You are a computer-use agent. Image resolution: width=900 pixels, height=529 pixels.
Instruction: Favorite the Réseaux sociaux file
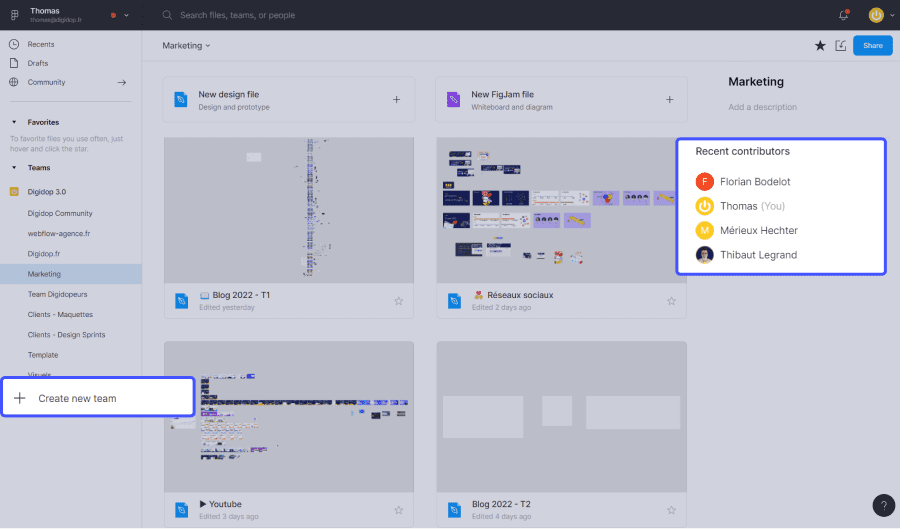[671, 301]
